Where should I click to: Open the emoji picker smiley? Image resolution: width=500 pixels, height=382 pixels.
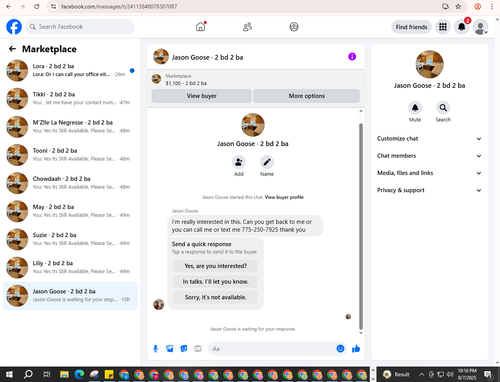[340, 349]
